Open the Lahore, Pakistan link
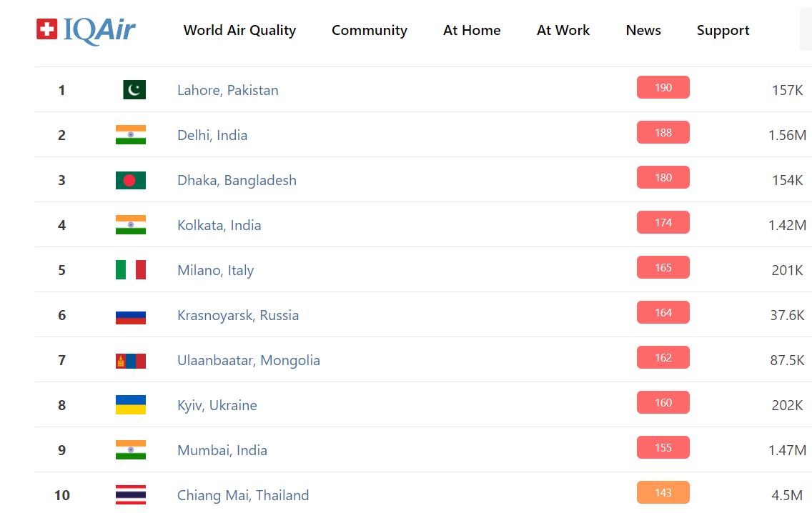Image resolution: width=812 pixels, height=513 pixels. tap(228, 90)
